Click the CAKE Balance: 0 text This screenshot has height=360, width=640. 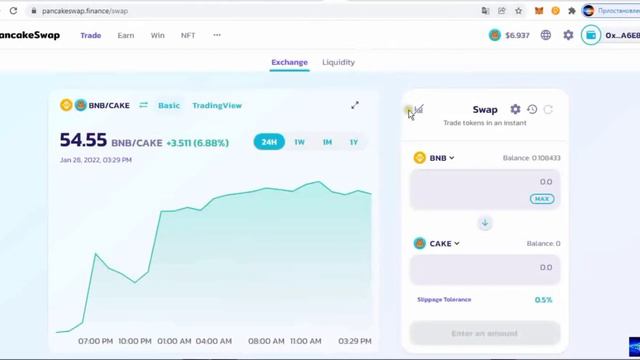543,244
